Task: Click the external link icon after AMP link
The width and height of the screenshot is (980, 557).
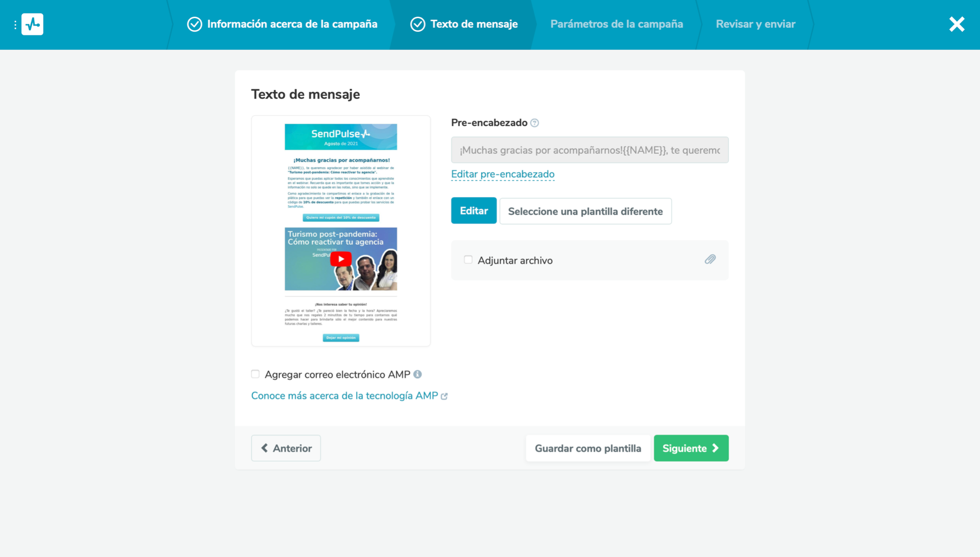Action: coord(444,397)
